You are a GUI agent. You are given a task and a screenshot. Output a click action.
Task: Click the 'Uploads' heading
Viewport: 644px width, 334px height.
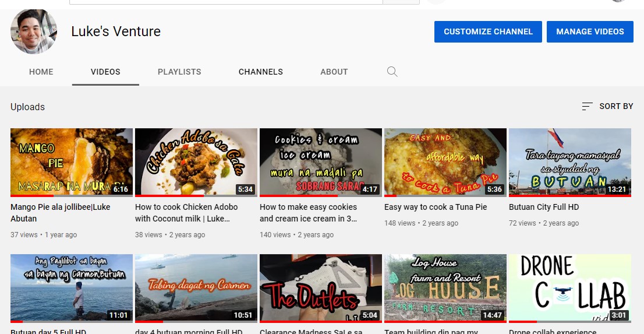click(27, 107)
